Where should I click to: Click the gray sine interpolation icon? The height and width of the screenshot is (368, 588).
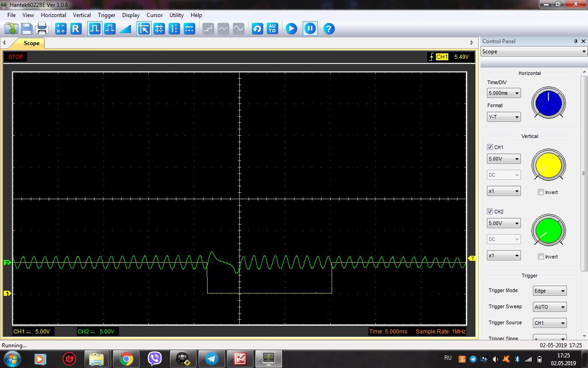238,29
